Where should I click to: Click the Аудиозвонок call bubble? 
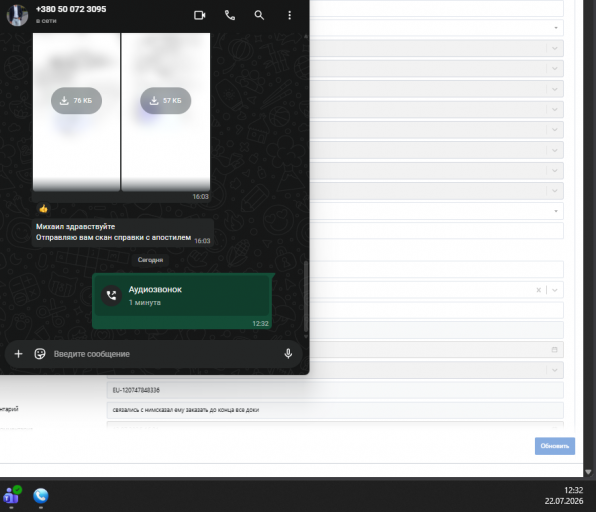point(182,301)
